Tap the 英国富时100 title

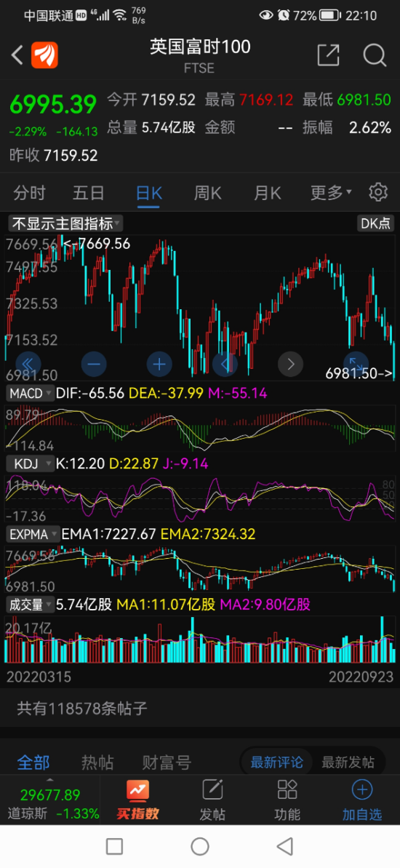[x=200, y=47]
